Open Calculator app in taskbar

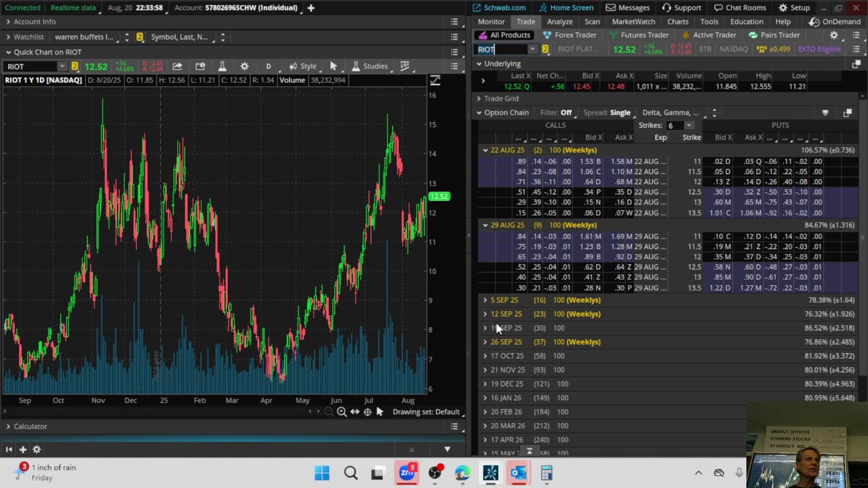pyautogui.click(x=547, y=473)
